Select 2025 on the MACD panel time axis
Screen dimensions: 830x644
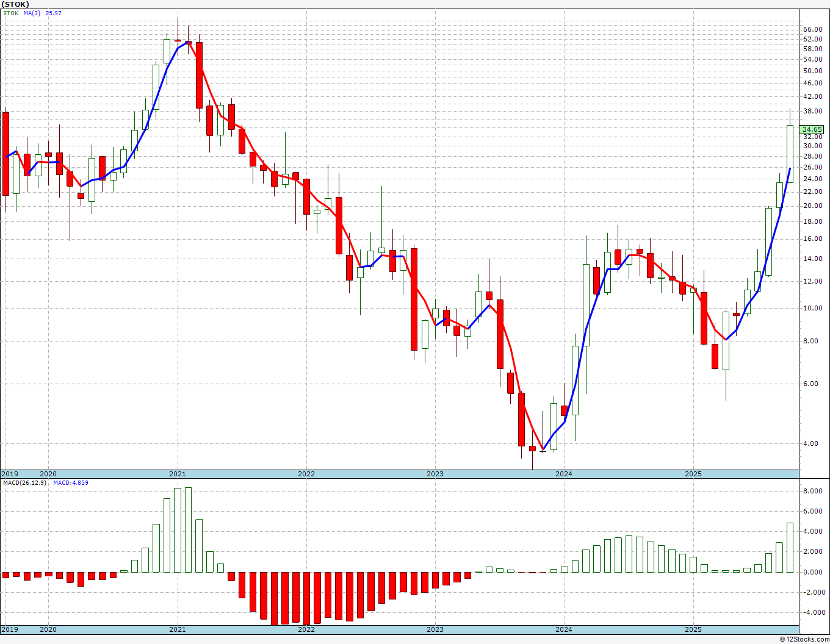693,629
